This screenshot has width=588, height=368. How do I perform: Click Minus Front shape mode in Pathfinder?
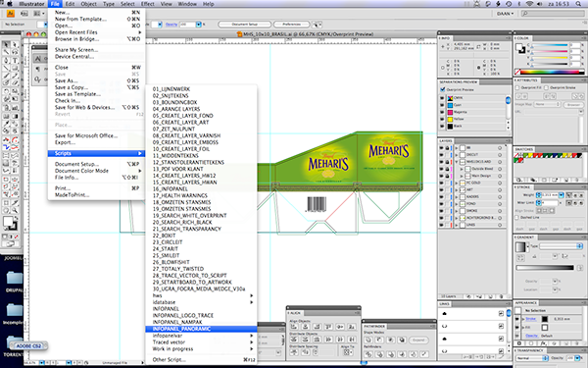point(379,340)
